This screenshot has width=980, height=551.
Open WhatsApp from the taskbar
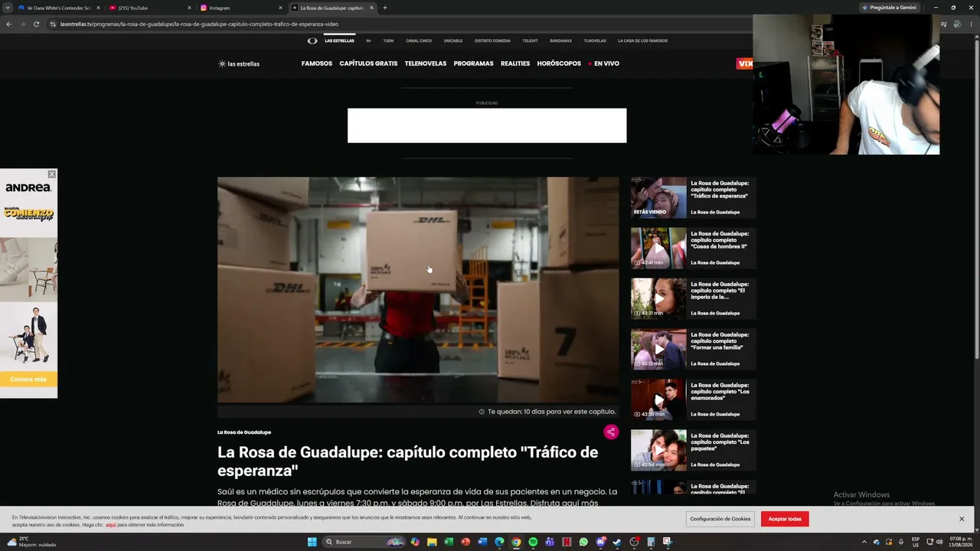click(583, 542)
